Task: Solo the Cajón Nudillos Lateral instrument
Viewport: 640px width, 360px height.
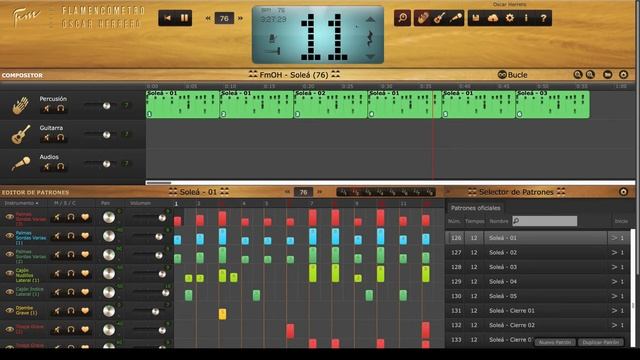Action: [x=71, y=273]
